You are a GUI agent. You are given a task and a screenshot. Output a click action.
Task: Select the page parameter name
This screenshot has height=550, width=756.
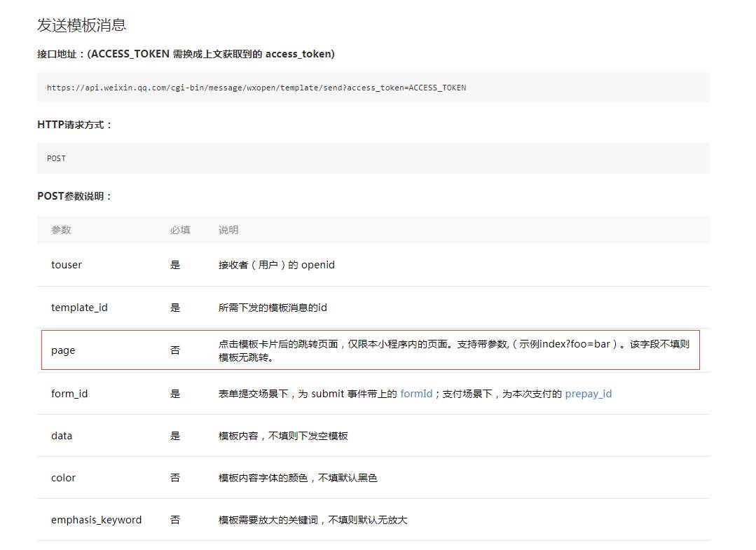click(x=63, y=350)
